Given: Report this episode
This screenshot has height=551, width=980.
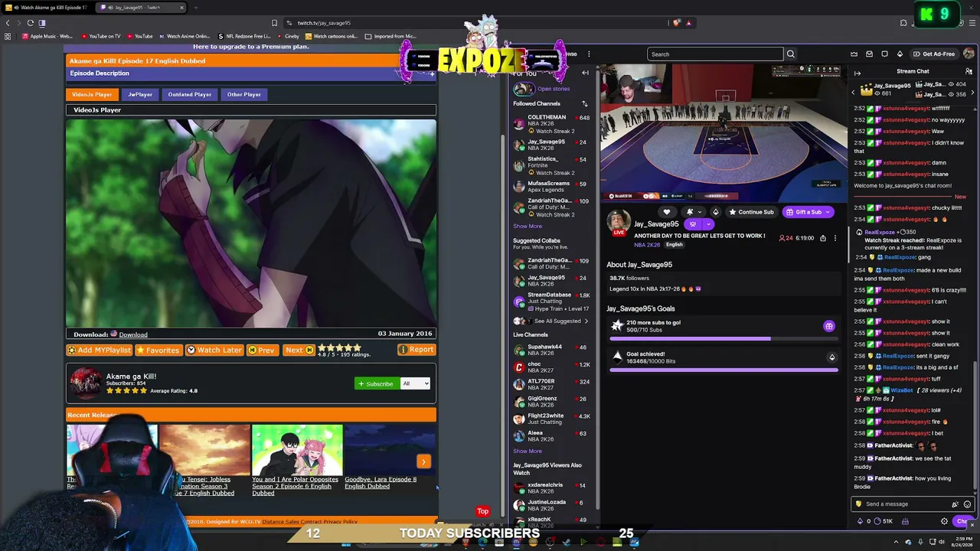Looking at the screenshot, I should [416, 350].
